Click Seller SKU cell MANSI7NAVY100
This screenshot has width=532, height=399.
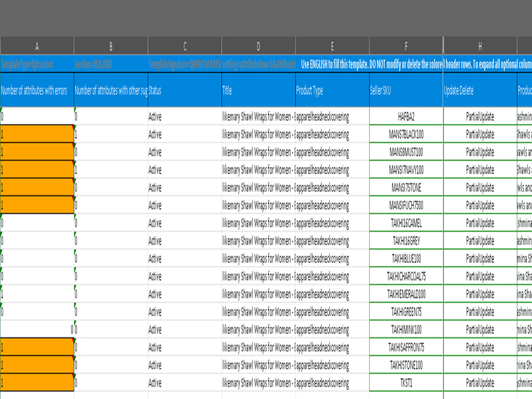406,169
